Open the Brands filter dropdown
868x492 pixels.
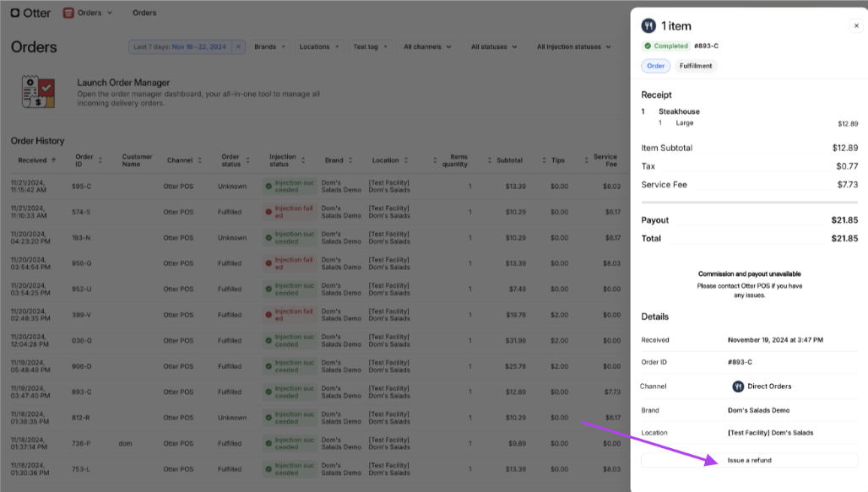click(270, 47)
